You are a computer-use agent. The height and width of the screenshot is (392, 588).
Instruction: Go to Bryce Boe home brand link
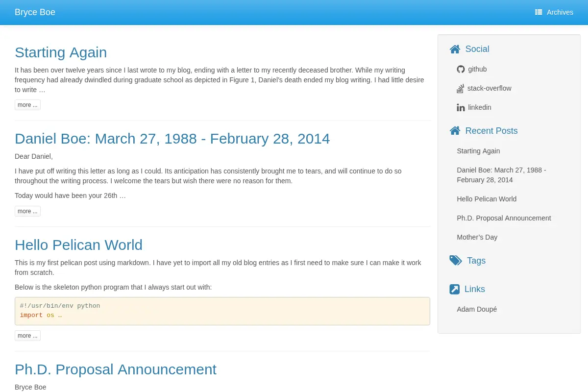click(x=35, y=12)
